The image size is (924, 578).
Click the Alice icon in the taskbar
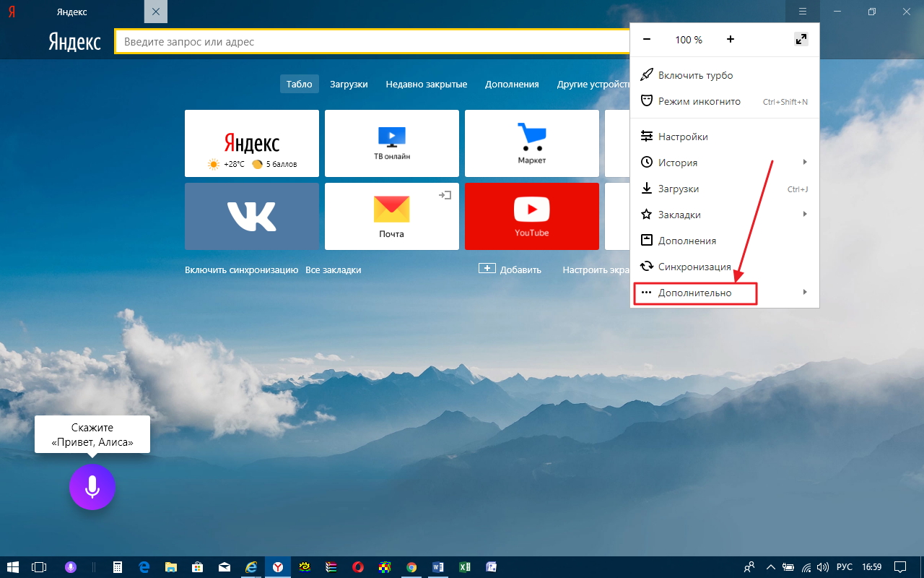71,567
